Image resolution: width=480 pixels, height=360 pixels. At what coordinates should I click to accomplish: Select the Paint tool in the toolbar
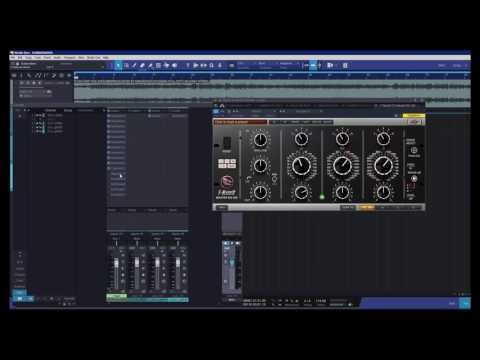[150, 65]
